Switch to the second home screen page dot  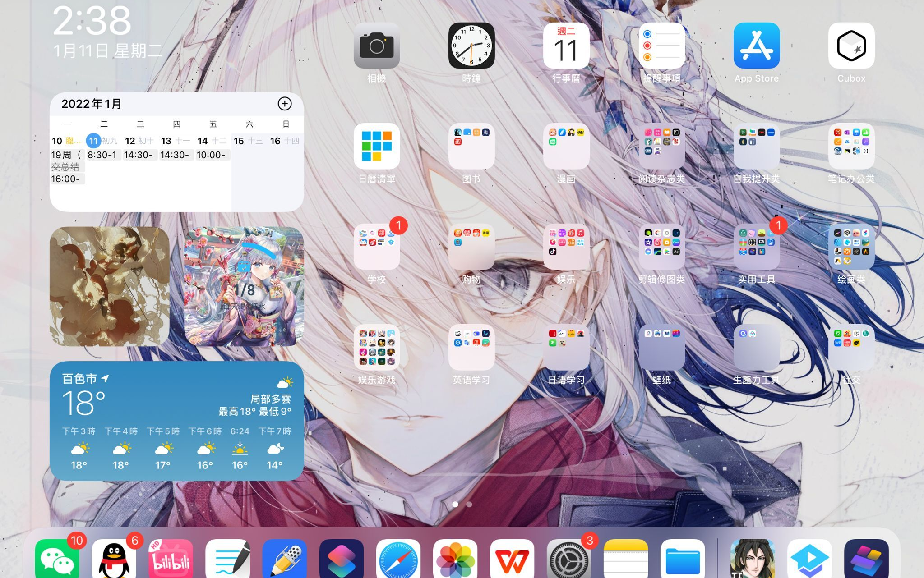[x=469, y=504]
